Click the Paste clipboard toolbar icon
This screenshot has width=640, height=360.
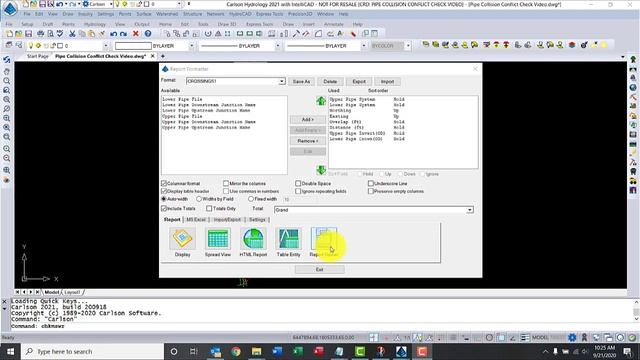pos(92,34)
